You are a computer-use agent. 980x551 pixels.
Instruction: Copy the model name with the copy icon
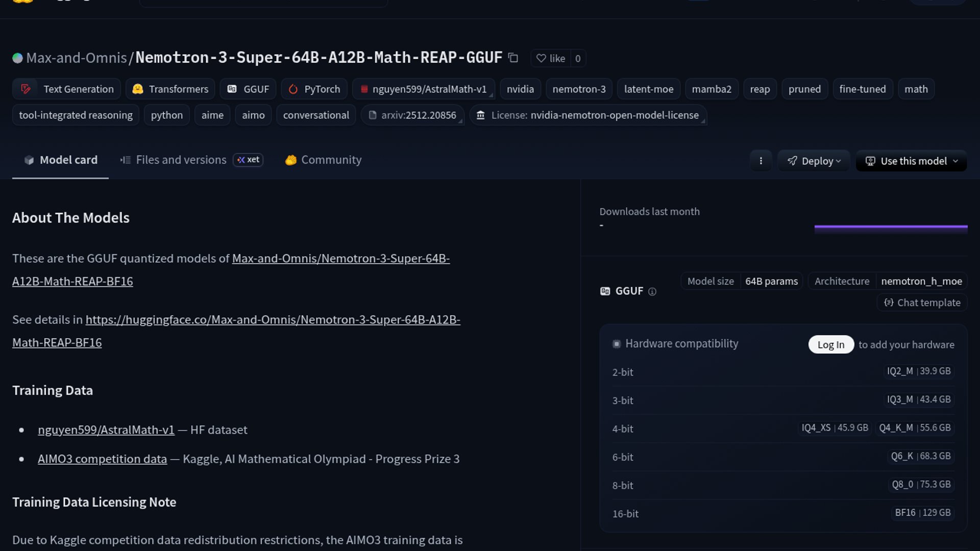[513, 58]
